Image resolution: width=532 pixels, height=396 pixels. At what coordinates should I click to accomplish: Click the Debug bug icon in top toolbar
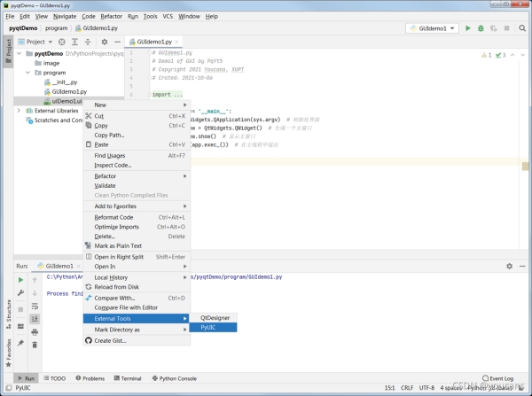click(482, 28)
